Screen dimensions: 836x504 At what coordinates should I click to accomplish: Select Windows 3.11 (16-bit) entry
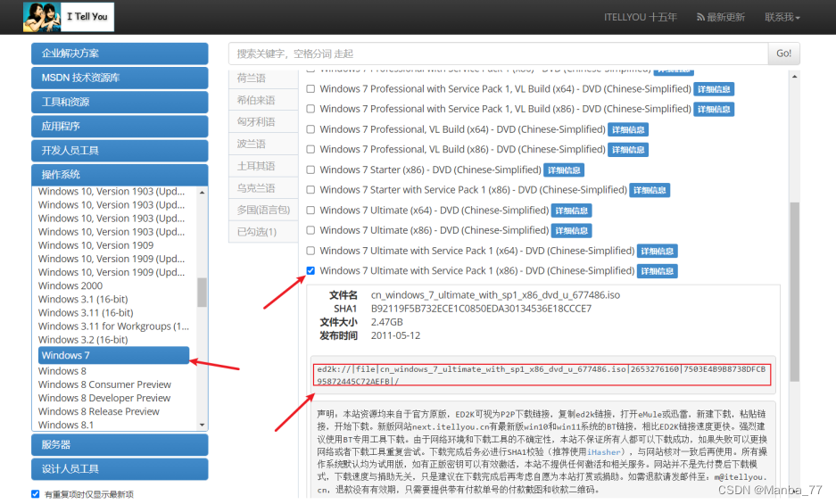pos(86,312)
